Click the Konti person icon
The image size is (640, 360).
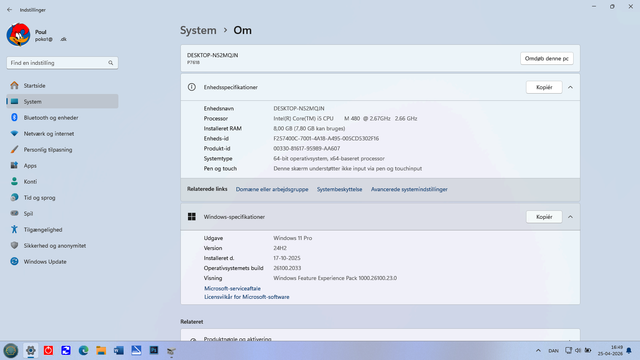pos(14,181)
